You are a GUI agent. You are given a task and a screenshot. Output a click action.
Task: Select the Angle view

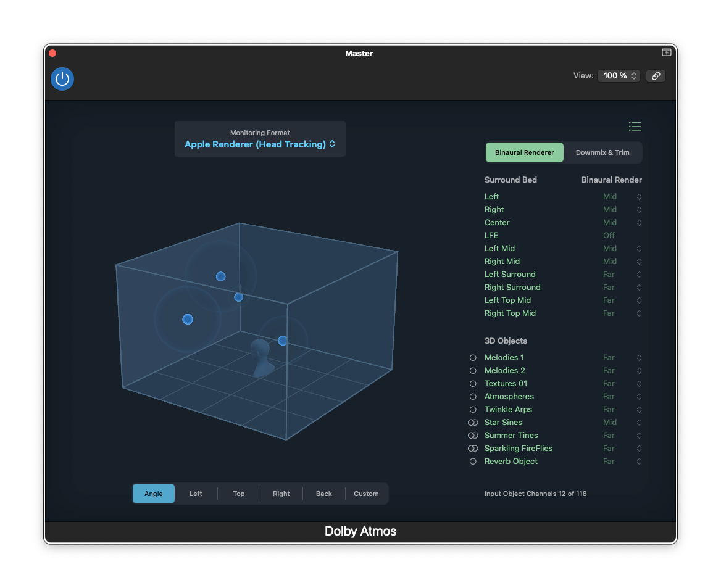pos(154,494)
